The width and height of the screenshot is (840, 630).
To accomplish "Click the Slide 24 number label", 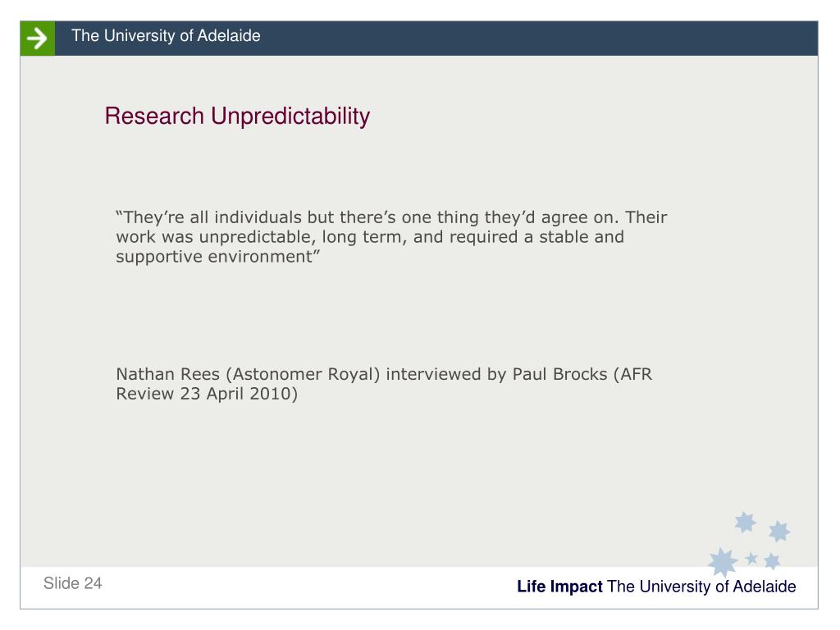I will tap(73, 583).
